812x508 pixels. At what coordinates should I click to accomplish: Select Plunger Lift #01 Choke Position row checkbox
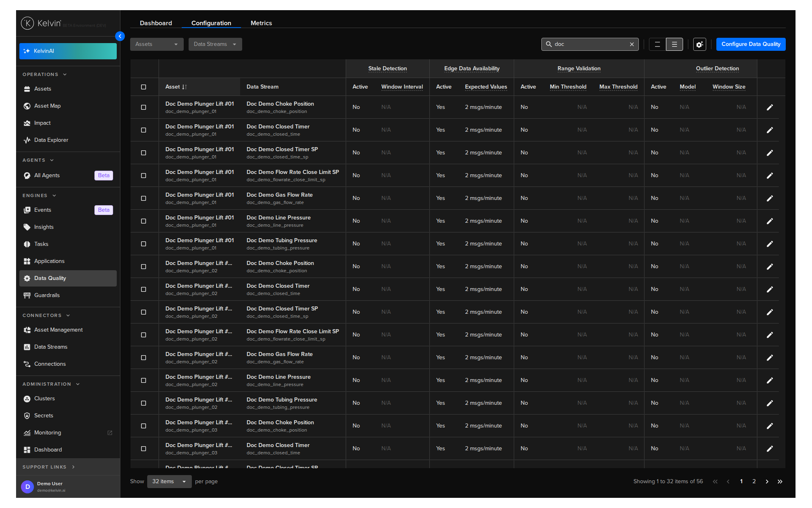pyautogui.click(x=143, y=108)
